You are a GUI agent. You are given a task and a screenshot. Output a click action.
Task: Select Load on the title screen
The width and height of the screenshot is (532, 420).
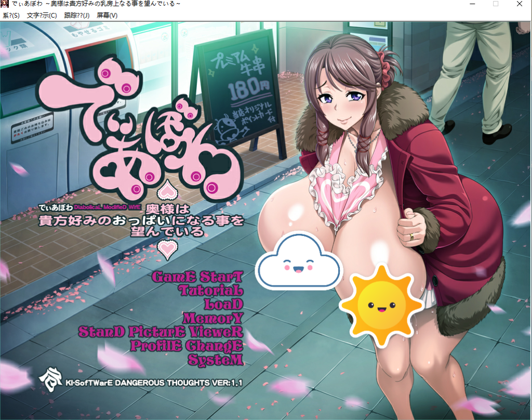[x=223, y=304]
